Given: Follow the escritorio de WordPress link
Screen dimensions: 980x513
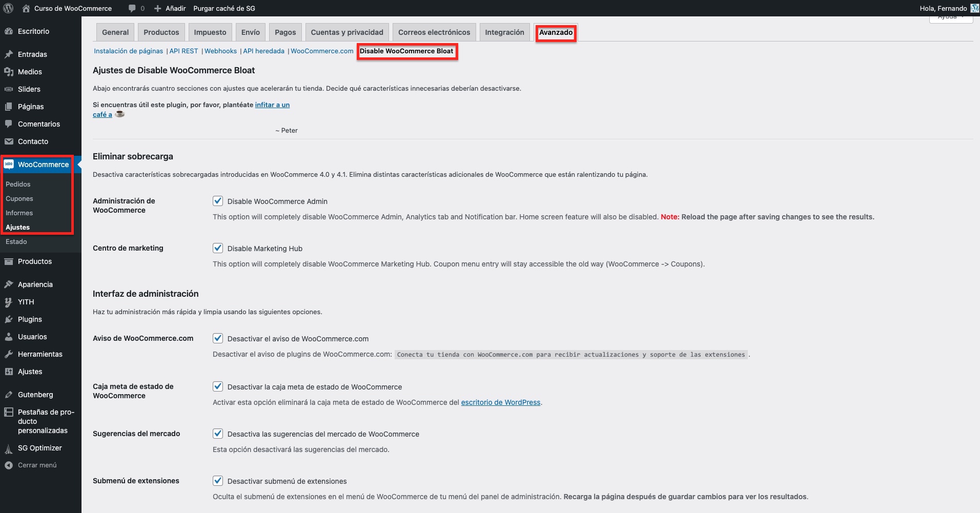Looking at the screenshot, I should click(x=501, y=402).
